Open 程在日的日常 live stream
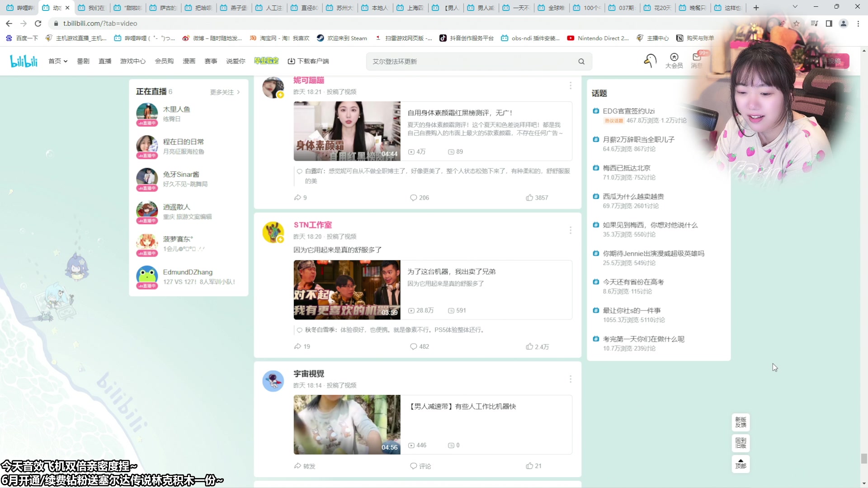 189,147
